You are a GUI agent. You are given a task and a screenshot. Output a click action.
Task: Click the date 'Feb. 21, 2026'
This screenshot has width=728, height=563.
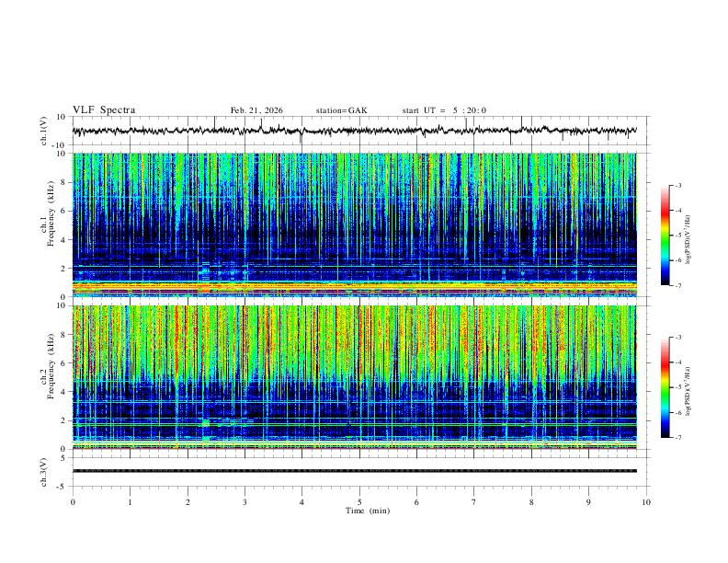click(x=256, y=110)
